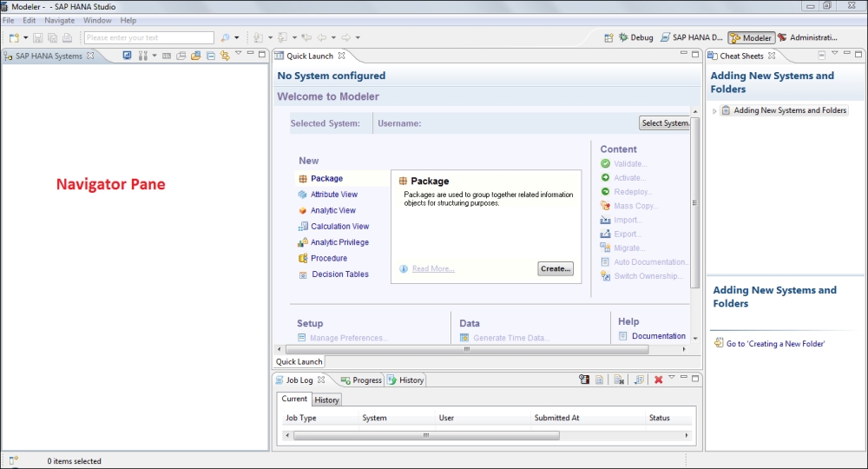This screenshot has height=469, width=868.
Task: Click the Cheat Sheets collapse-all toolbar icon
Action: pyautogui.click(x=821, y=56)
